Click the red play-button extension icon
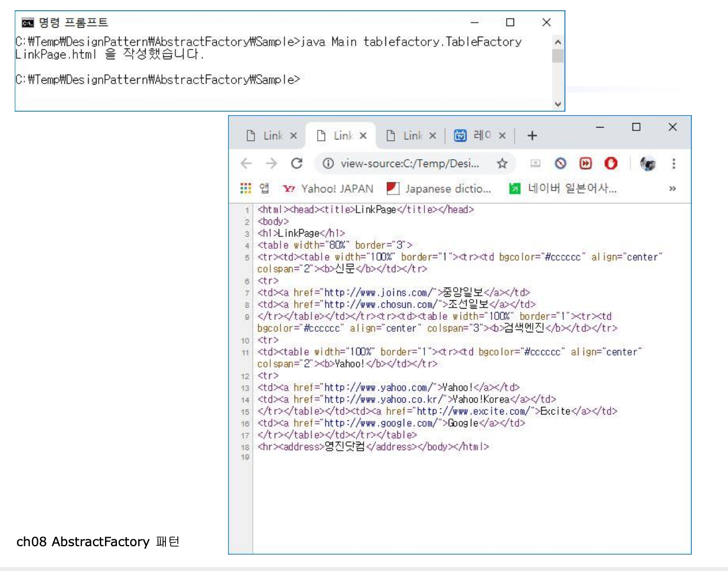Image resolution: width=728 pixels, height=571 pixels. [x=586, y=164]
